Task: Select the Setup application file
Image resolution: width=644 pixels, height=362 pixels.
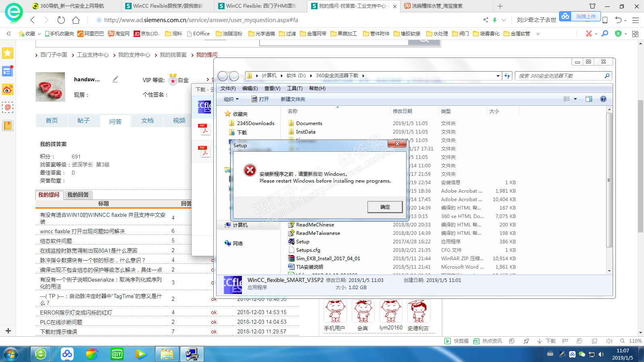Action: tap(299, 242)
